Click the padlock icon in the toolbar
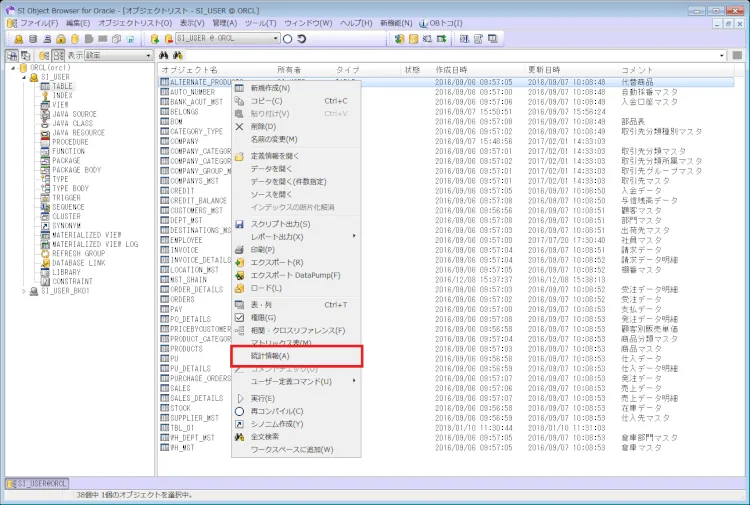This screenshot has height=505, width=750. (x=61, y=39)
